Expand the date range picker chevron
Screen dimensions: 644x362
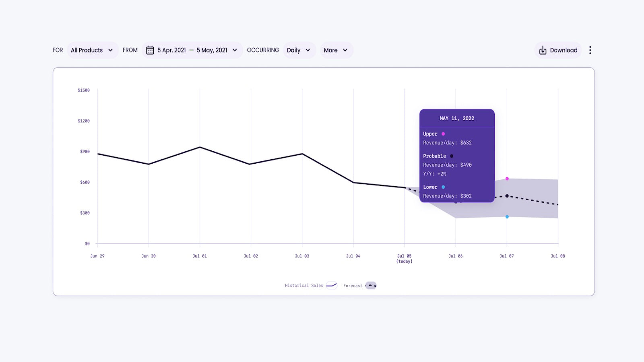pos(235,50)
